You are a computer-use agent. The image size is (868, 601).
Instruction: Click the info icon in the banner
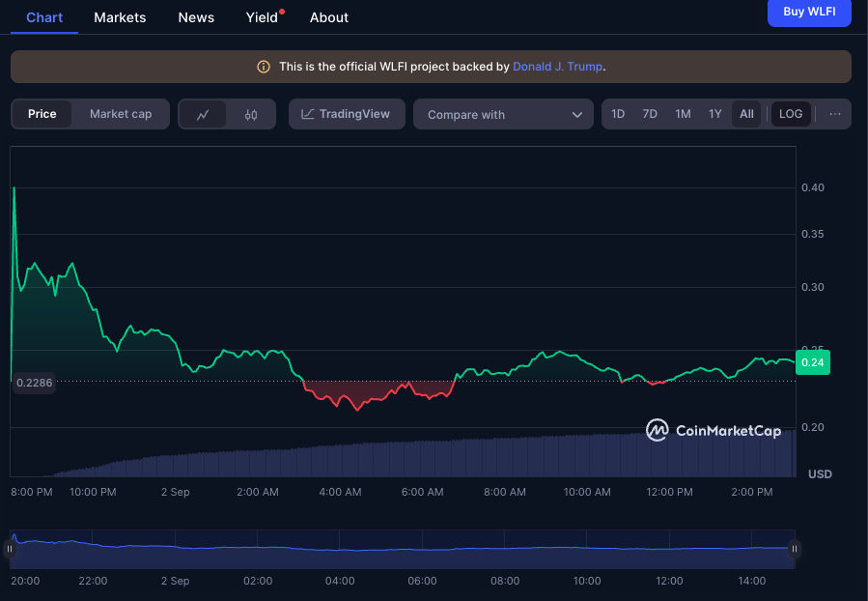264,67
